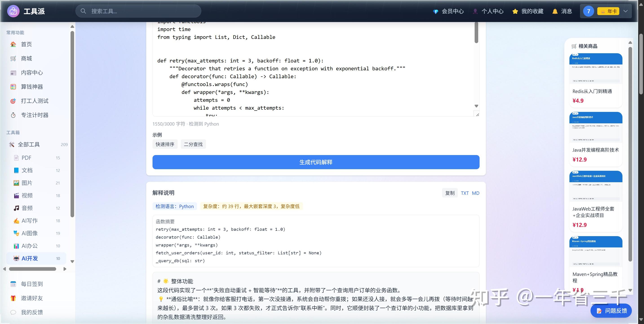Click 生成代码解释 button
Viewport: 644px width, 324px height.
coord(316,162)
